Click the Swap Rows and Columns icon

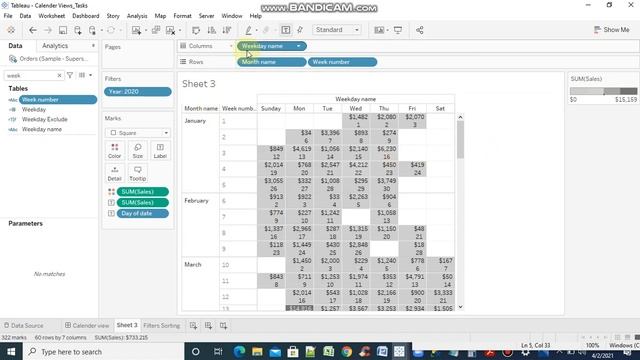pyautogui.click(x=196, y=30)
